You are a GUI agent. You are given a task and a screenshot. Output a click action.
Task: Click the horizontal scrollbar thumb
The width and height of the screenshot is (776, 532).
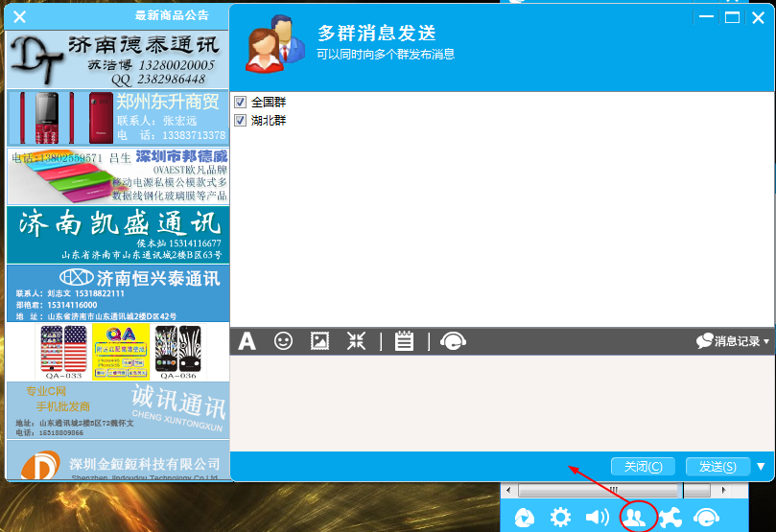point(600,490)
